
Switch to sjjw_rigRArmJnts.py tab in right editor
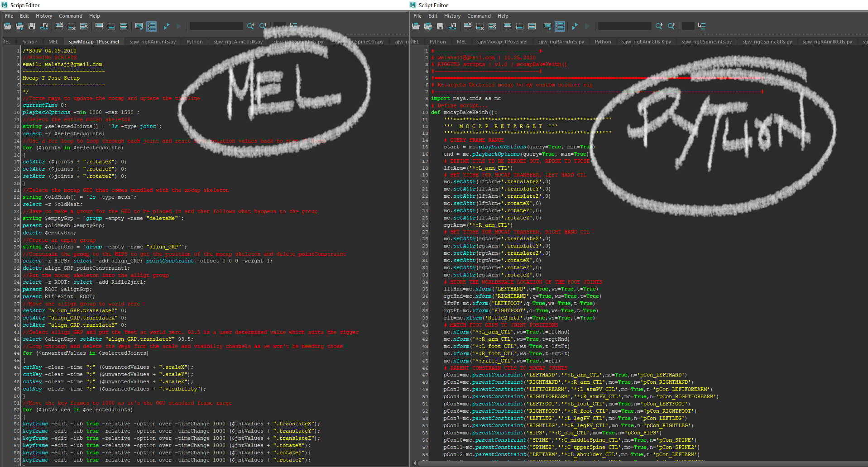pos(561,42)
